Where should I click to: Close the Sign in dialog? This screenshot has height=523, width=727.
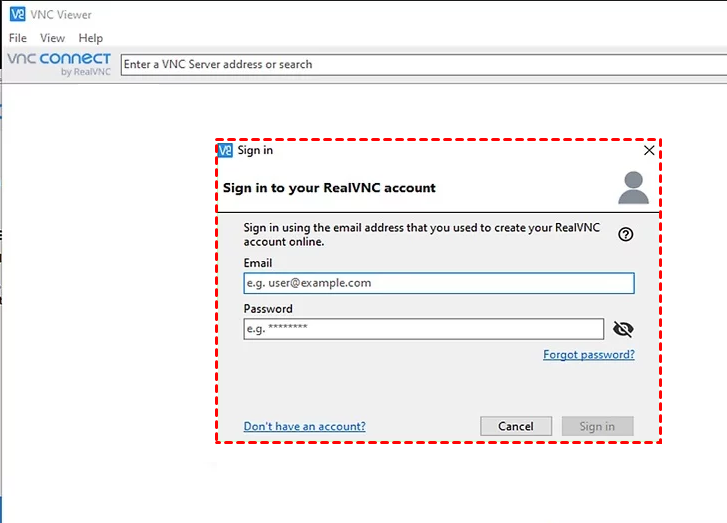(649, 150)
